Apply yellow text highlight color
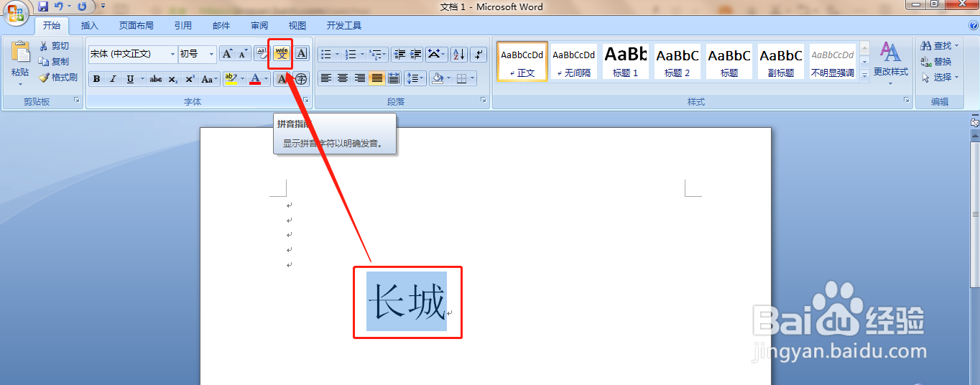This screenshot has width=980, height=385. point(230,79)
